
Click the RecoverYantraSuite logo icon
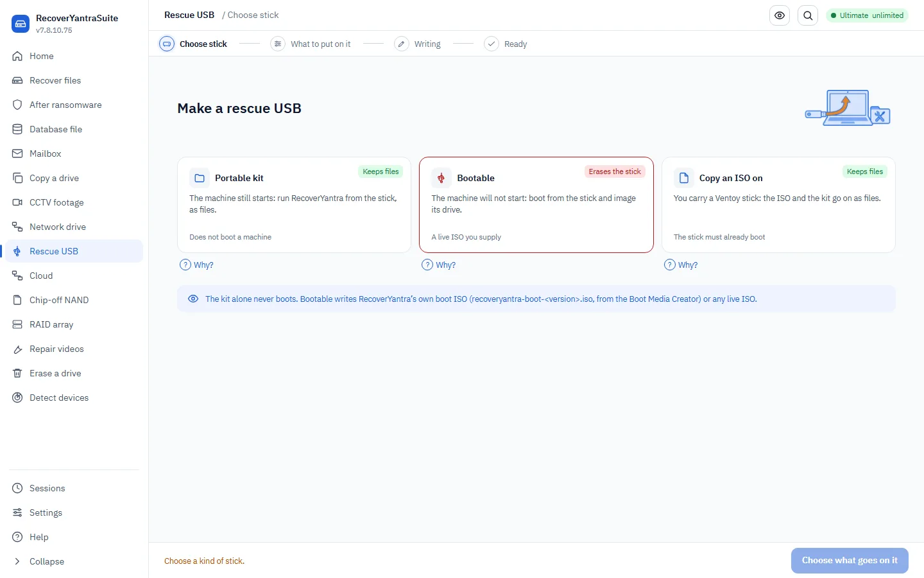tap(21, 24)
